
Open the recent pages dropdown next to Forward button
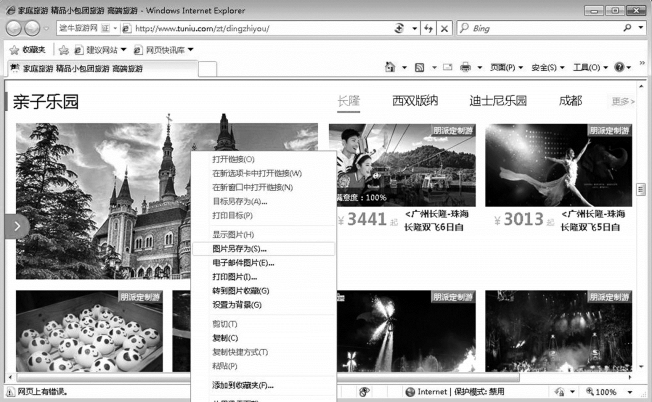[x=47, y=29]
